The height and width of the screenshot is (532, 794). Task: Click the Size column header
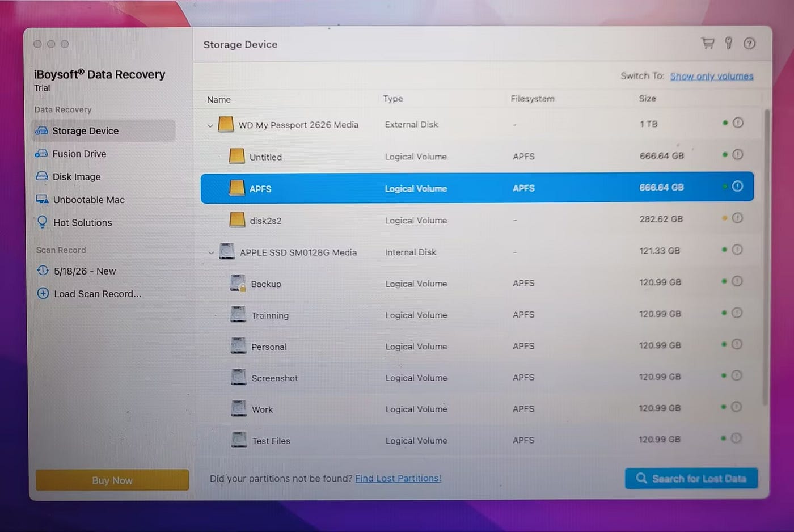[647, 98]
